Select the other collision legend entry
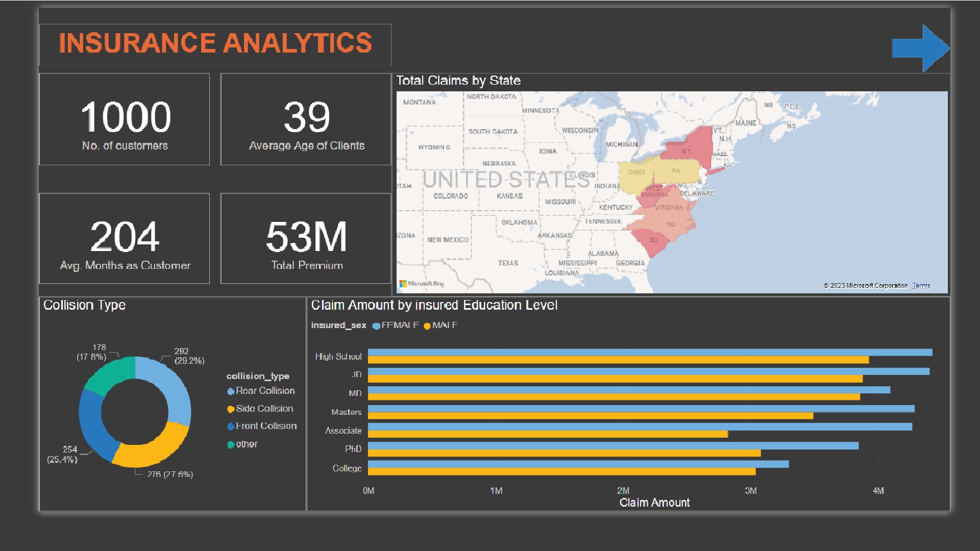This screenshot has height=551, width=980. (x=246, y=444)
